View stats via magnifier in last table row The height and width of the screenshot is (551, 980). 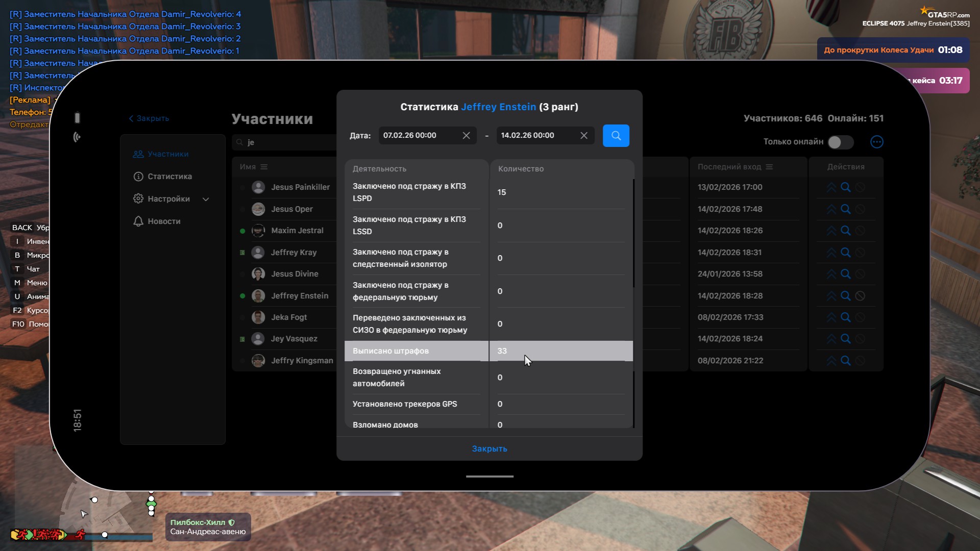845,361
